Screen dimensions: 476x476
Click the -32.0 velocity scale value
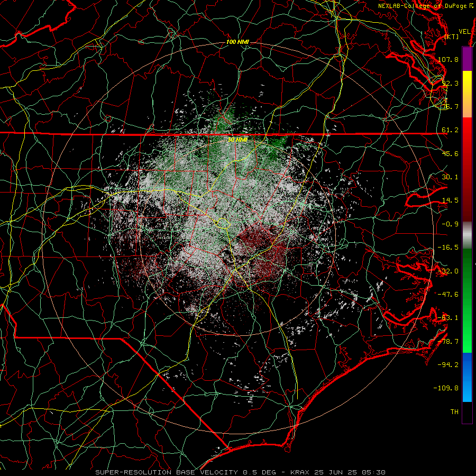click(x=448, y=271)
